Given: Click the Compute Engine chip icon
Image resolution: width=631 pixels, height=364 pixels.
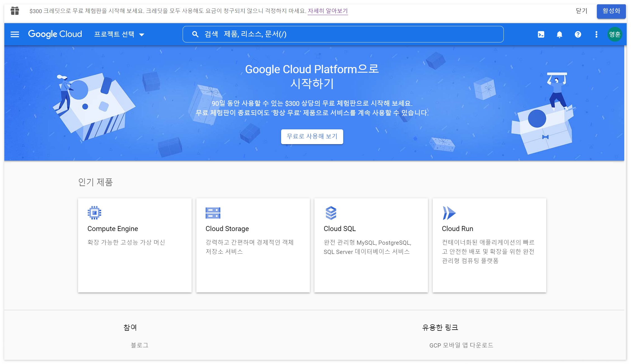Looking at the screenshot, I should [x=94, y=213].
